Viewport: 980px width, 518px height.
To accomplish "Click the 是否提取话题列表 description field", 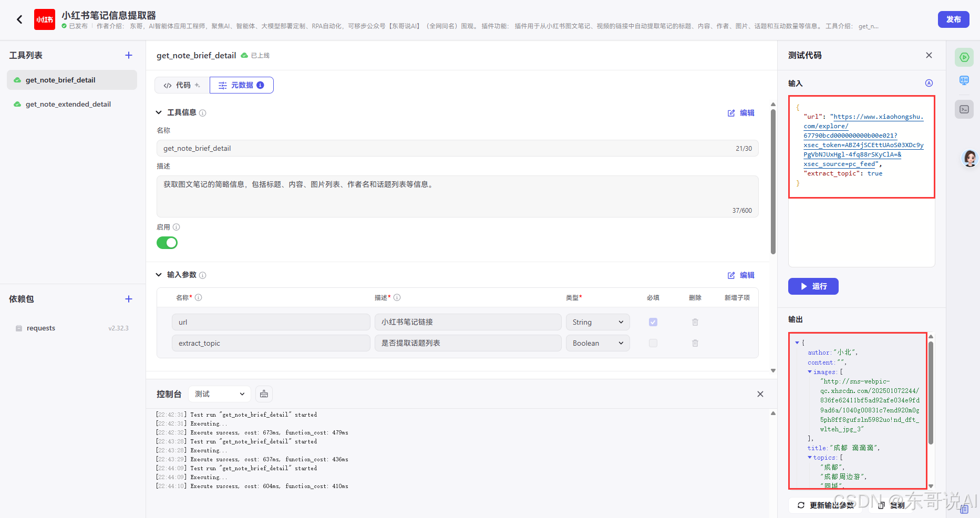I will click(x=468, y=343).
